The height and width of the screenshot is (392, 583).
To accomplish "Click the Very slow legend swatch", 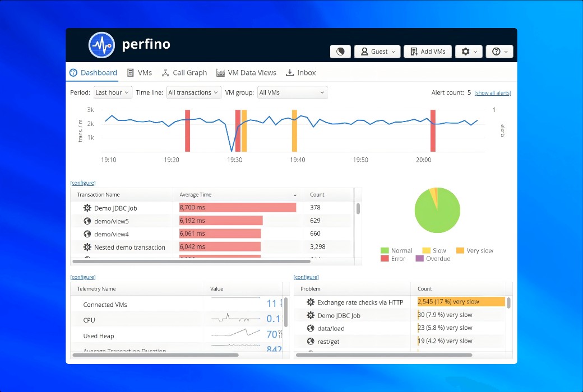I will [460, 250].
